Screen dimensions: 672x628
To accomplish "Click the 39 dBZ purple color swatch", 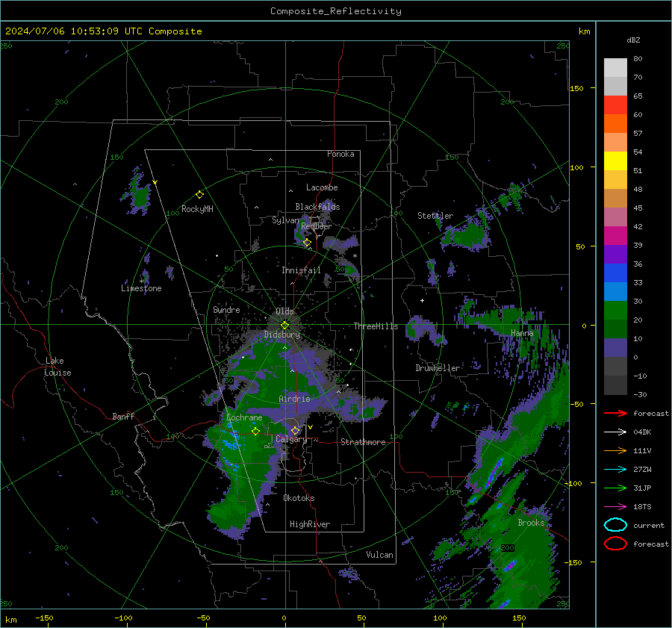I will (615, 254).
